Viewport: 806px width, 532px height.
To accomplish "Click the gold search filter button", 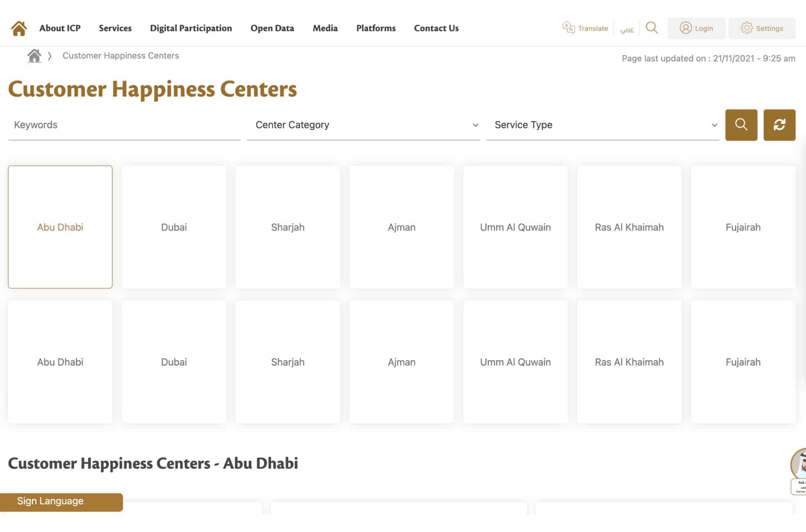I will (741, 125).
